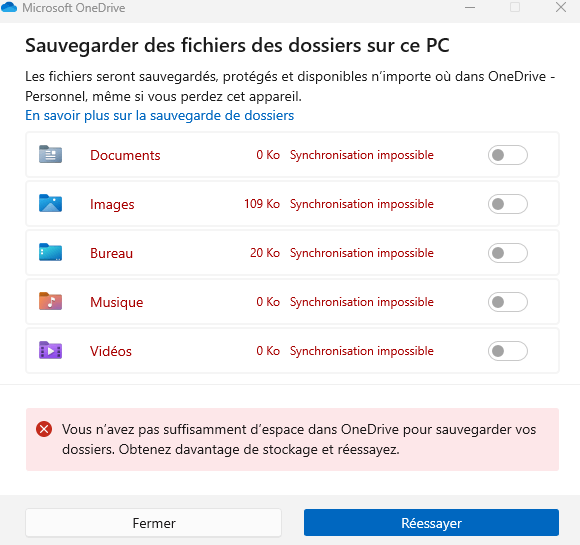Click the OneDrive cloud icon in title bar
The width and height of the screenshot is (580, 545).
click(x=9, y=7)
